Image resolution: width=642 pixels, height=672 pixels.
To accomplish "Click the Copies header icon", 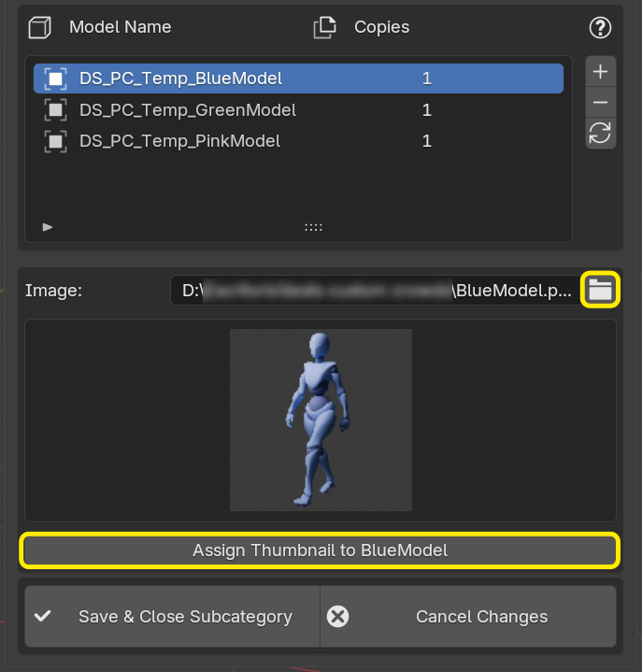I will 324,27.
